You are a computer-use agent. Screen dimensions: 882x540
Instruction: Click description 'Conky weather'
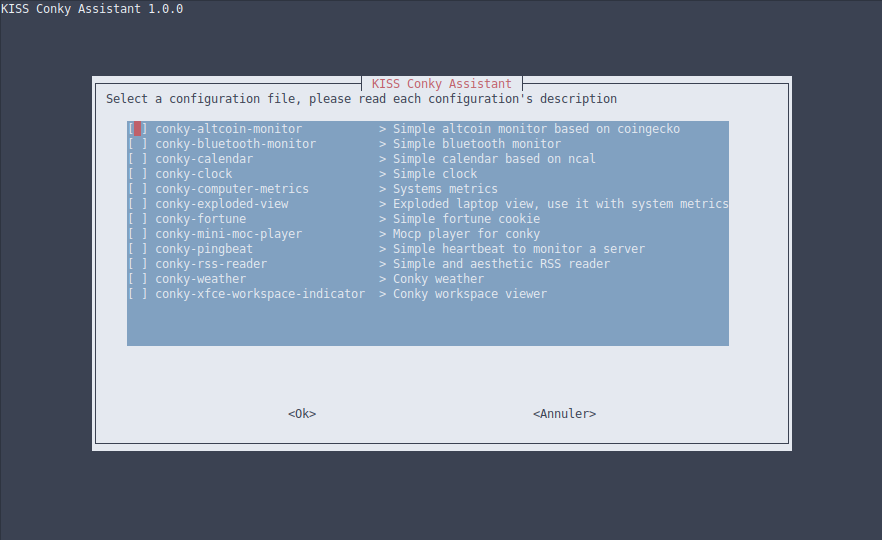[x=438, y=279]
